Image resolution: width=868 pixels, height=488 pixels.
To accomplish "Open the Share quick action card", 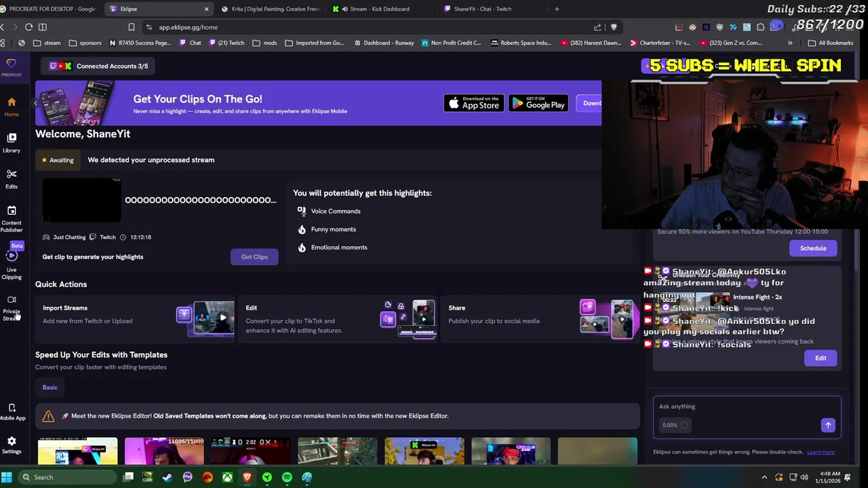I will click(x=540, y=319).
